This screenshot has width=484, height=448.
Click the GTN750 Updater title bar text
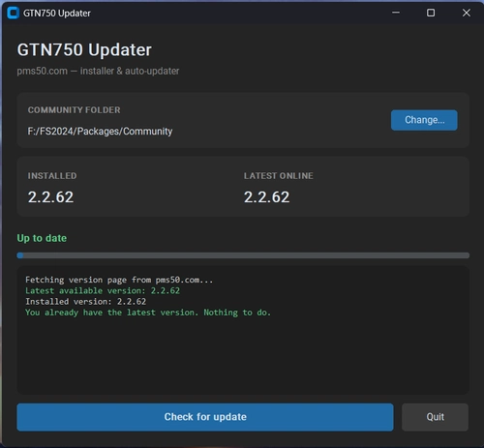(57, 14)
